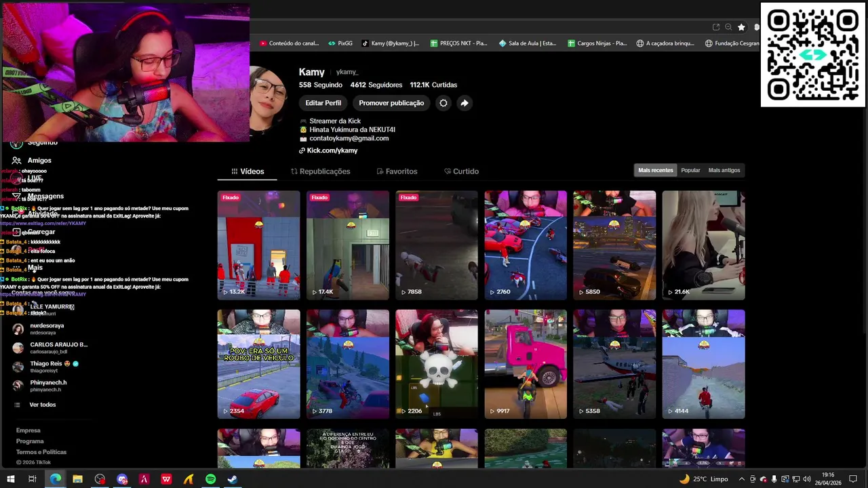Image resolution: width=868 pixels, height=488 pixels.
Task: Switch to the Favoritos tab
Action: coord(397,171)
